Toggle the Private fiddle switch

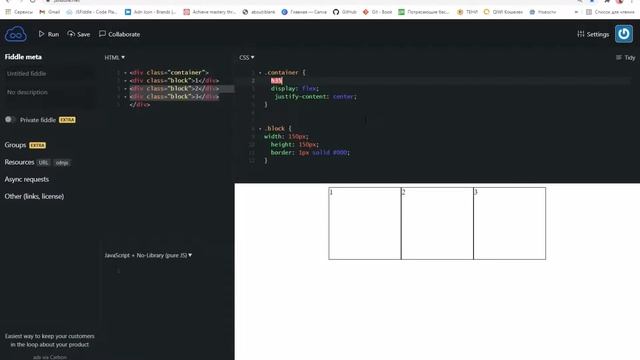10,120
